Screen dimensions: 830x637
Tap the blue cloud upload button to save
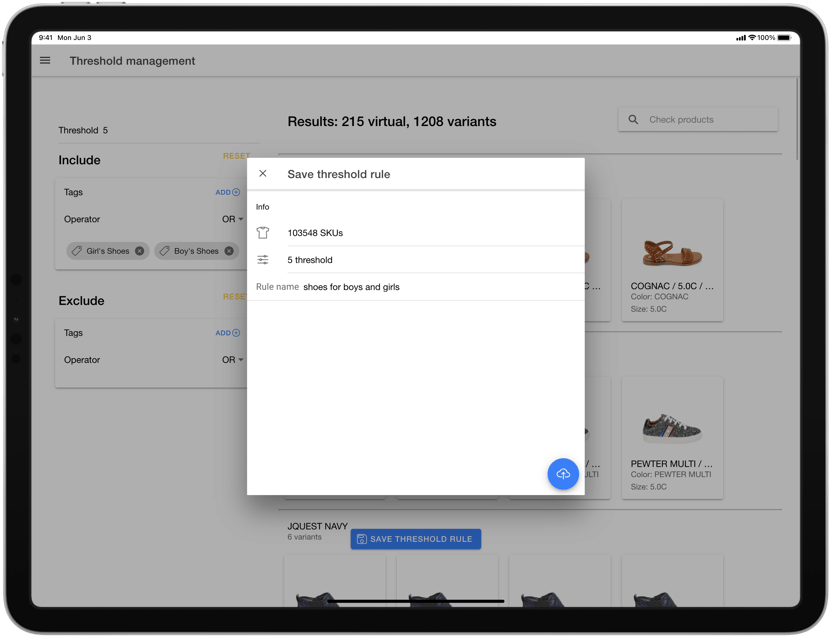[563, 473]
